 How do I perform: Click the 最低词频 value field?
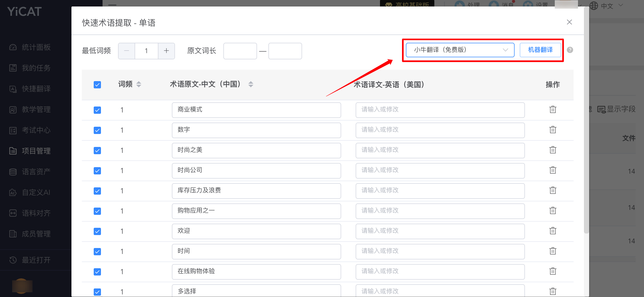[147, 51]
